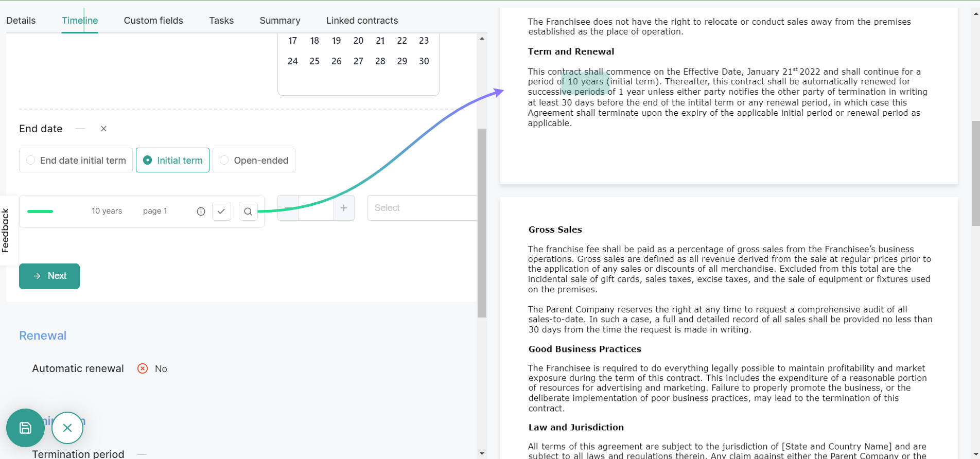Choose day 22 in the calendar
The height and width of the screenshot is (459, 980).
tap(402, 41)
